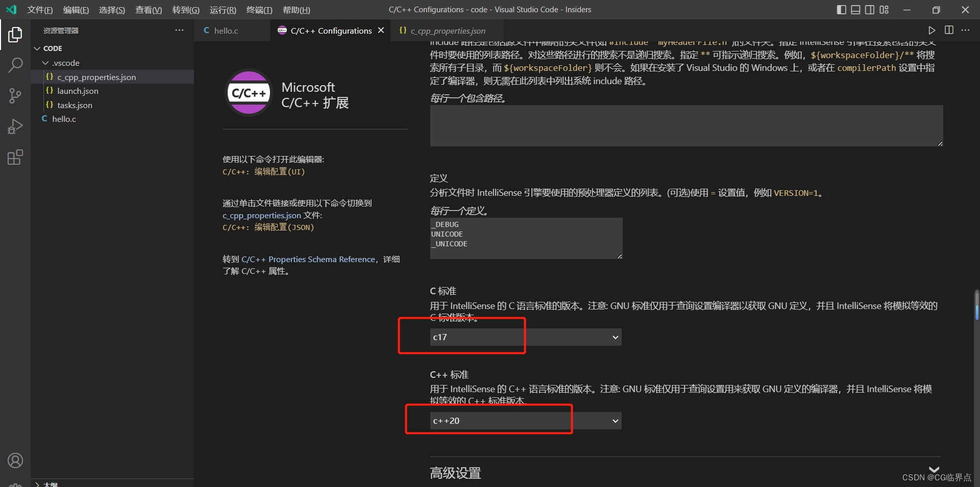980x487 pixels.
Task: Expand the 大纲 outline section
Action: click(112, 483)
